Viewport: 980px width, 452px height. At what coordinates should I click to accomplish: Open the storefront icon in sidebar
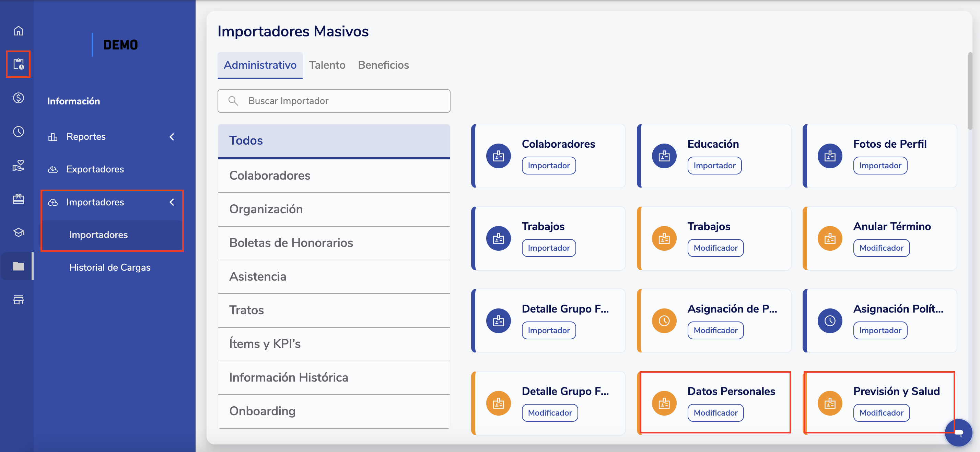pos(18,300)
